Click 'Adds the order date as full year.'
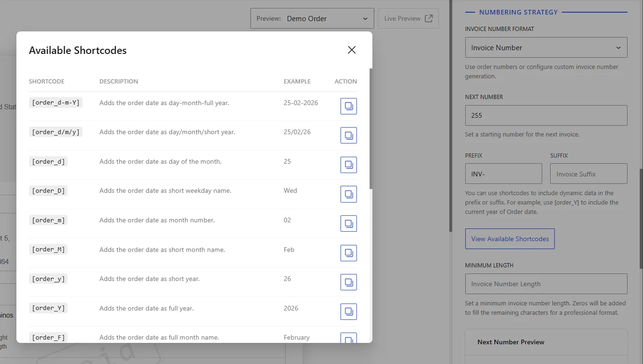Viewport: 643px width, 364px height. [146, 308]
